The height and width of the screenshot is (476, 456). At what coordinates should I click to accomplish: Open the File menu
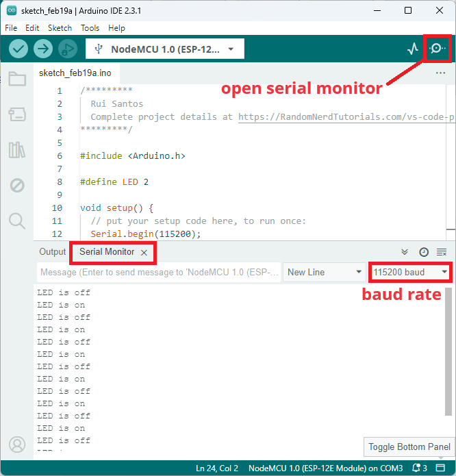click(x=11, y=28)
